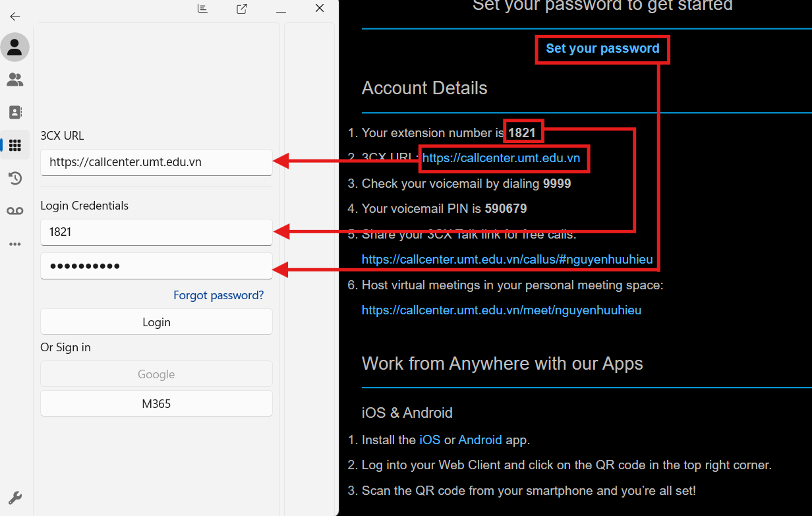Click the Or Sign in label

click(65, 347)
